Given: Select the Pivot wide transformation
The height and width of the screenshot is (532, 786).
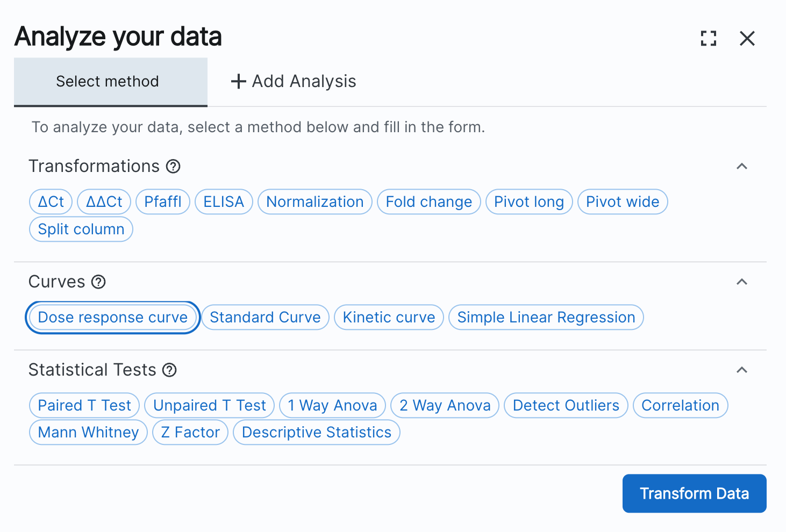Looking at the screenshot, I should 622,202.
